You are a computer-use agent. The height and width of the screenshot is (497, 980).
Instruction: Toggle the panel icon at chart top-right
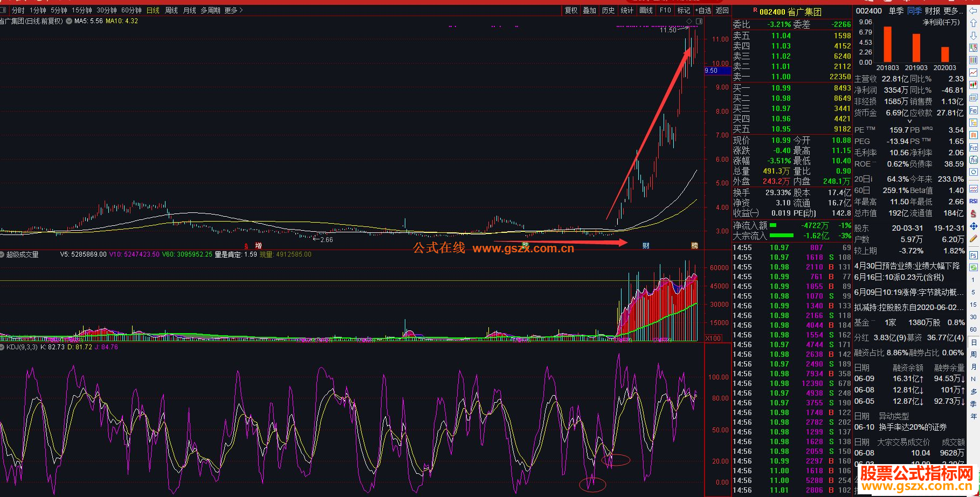699,21
